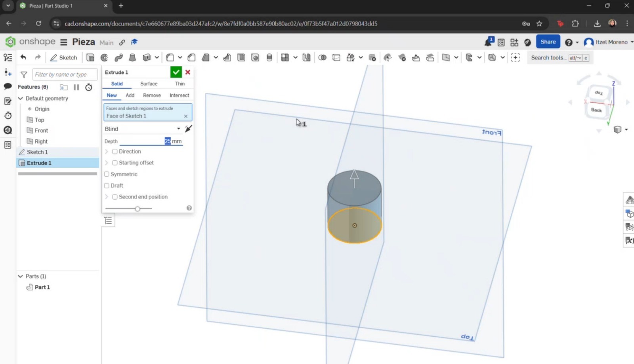Select the Remove boolean scope tab
This screenshot has width=634, height=364.
[152, 95]
